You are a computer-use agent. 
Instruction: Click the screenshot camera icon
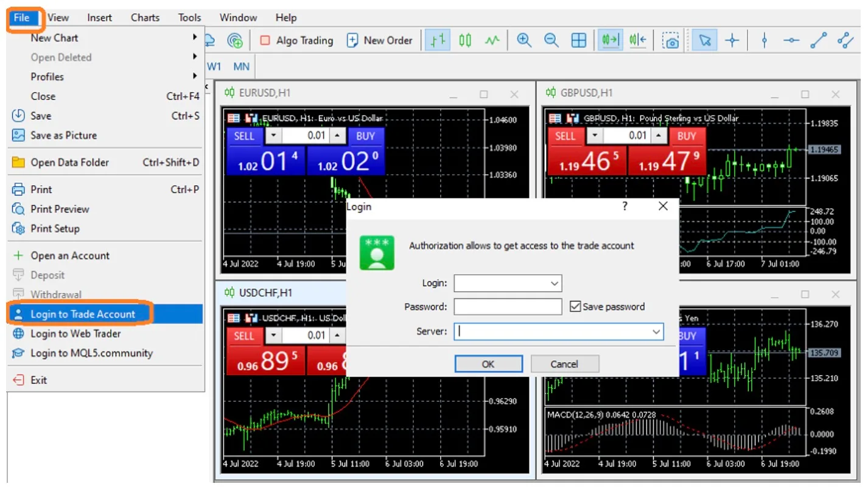tap(671, 41)
